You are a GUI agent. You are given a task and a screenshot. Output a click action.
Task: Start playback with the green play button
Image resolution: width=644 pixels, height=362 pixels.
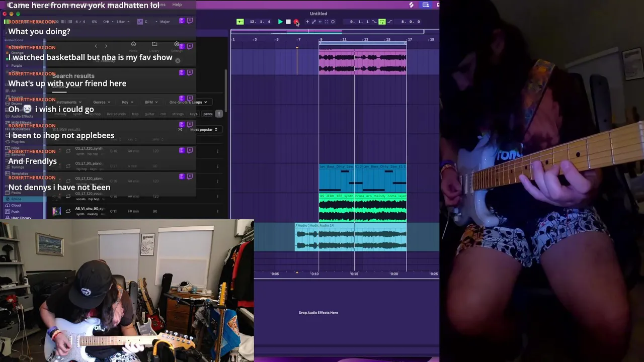280,22
